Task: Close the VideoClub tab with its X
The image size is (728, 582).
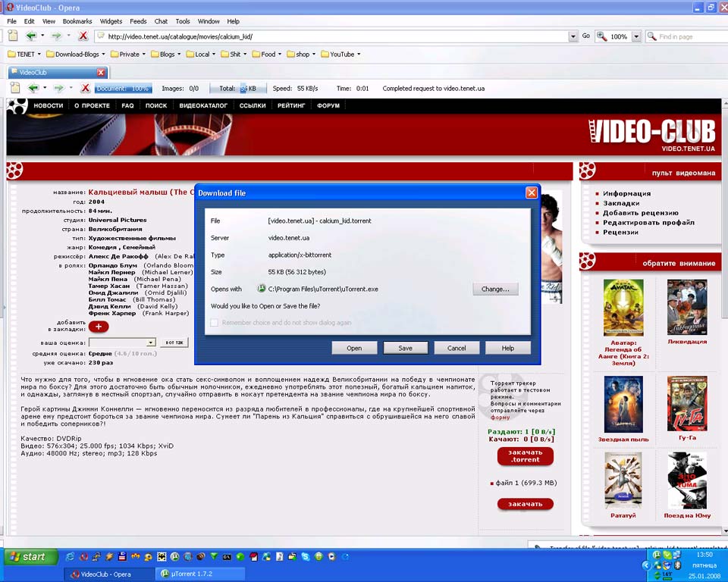Action: tap(101, 73)
